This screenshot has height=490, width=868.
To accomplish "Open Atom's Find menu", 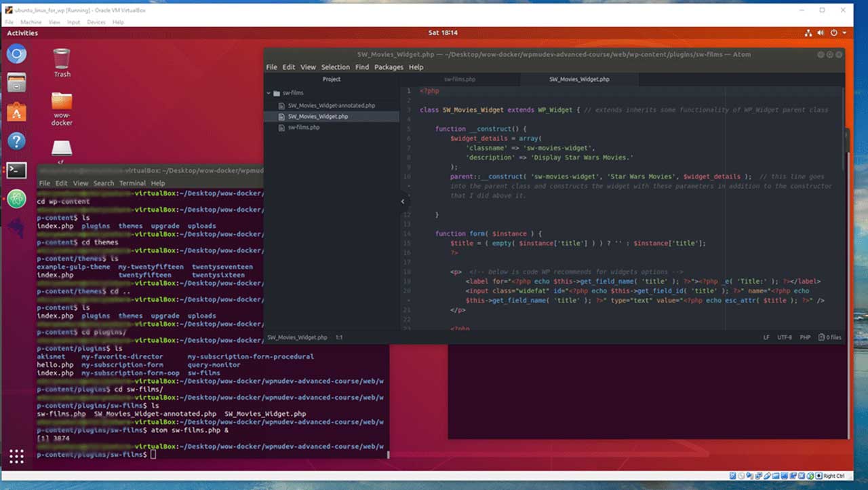I will [x=362, y=67].
